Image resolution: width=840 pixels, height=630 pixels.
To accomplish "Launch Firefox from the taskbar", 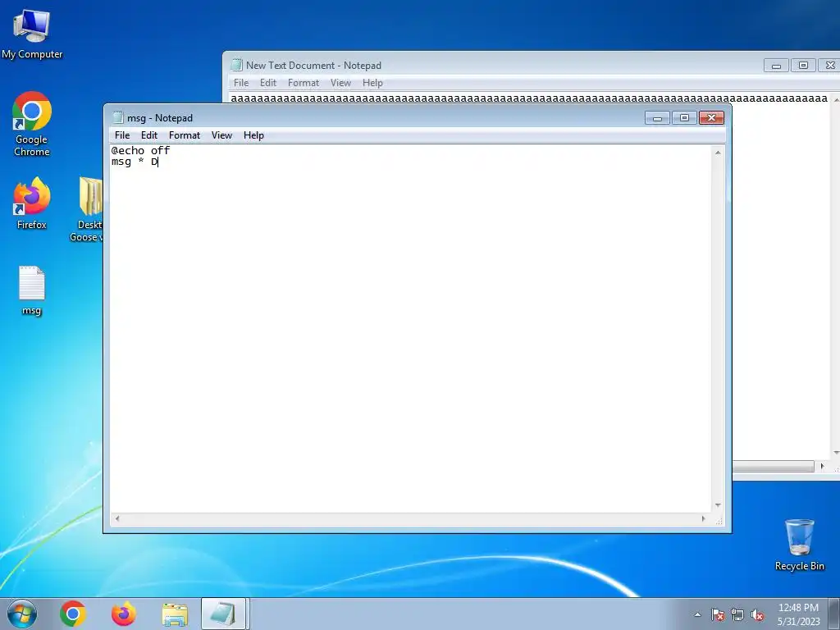I will click(x=123, y=614).
